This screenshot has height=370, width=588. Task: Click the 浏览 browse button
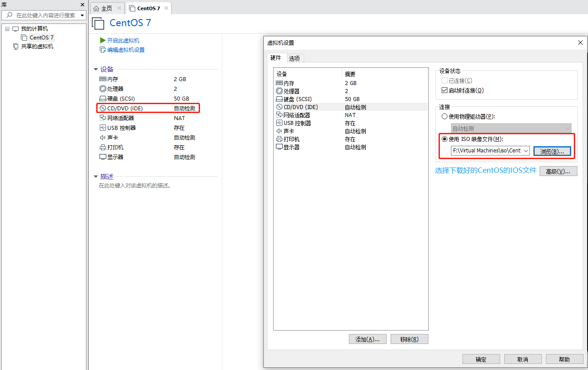tap(552, 151)
